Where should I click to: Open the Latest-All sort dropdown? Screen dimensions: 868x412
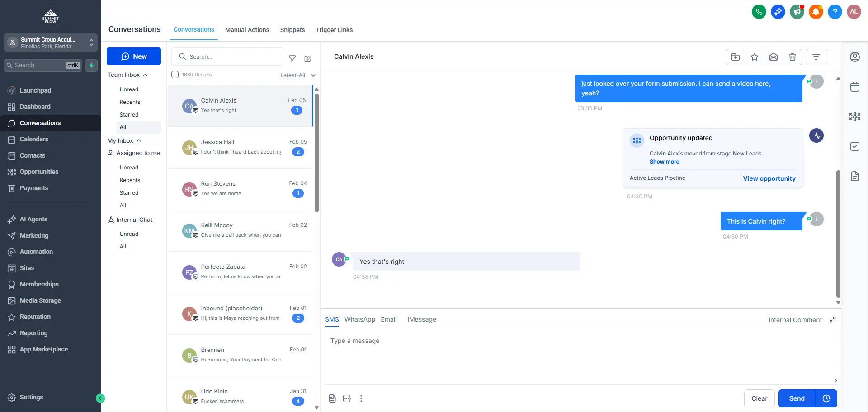coord(297,75)
